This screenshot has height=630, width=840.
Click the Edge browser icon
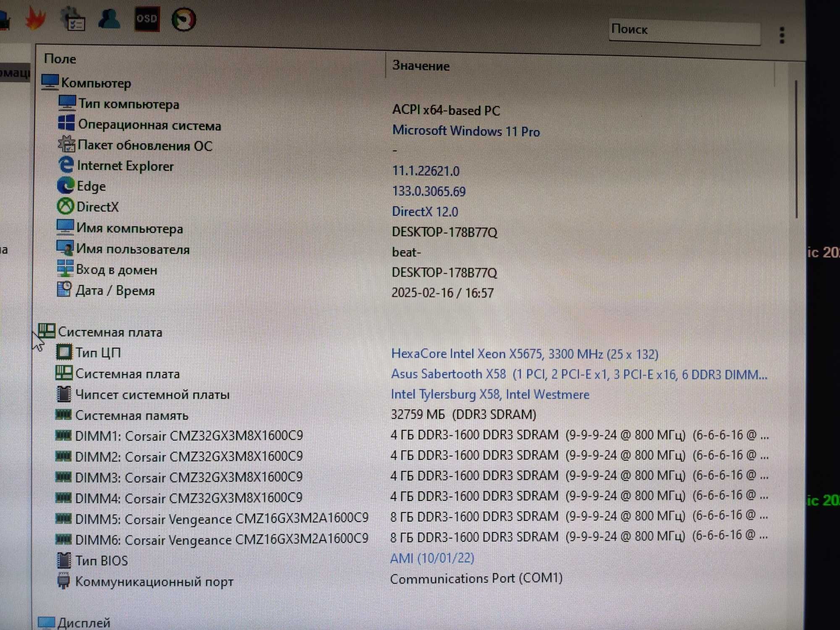pyautogui.click(x=66, y=185)
